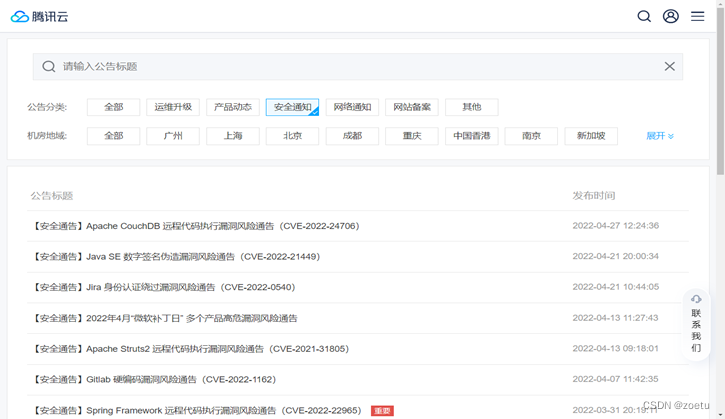The width and height of the screenshot is (725, 419).
Task: Click the timestamp 2022-04-13 11:27:43
Action: (x=615, y=318)
